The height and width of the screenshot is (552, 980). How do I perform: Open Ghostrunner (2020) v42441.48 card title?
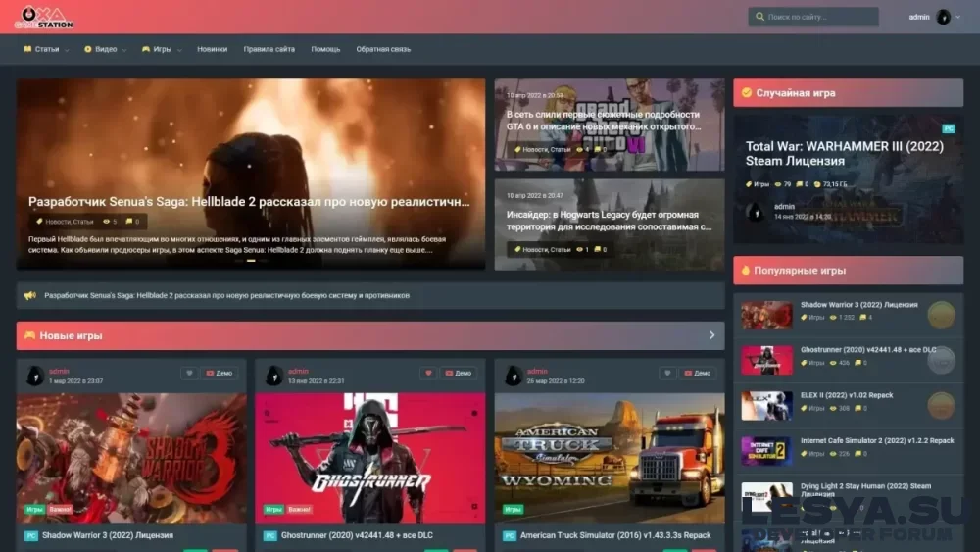click(x=357, y=535)
